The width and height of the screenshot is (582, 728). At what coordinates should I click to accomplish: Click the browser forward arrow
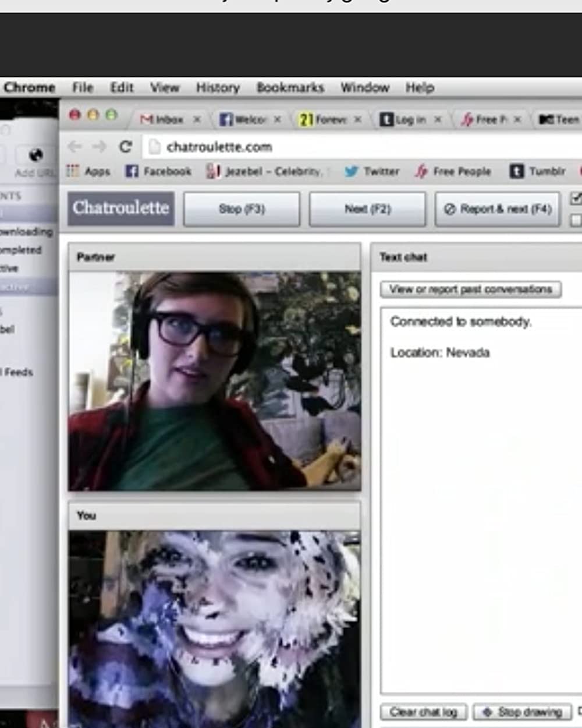pyautogui.click(x=99, y=147)
